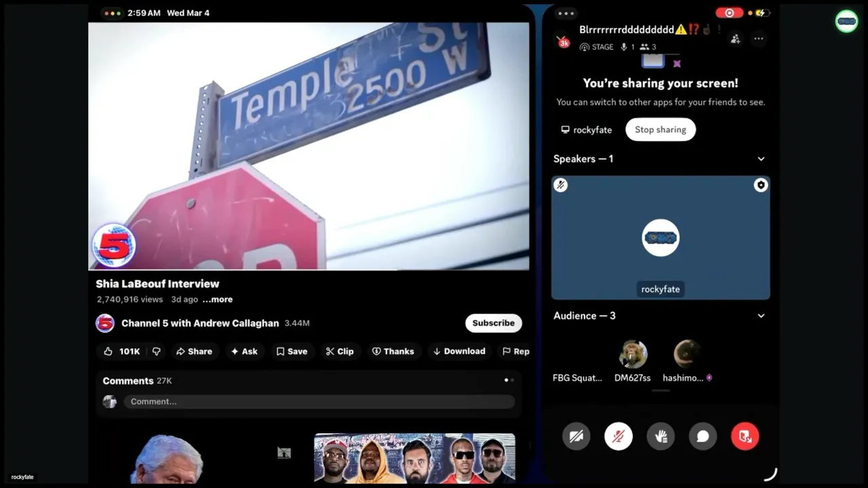Tap the You're sharing your screen! heading
The image size is (868, 488).
(660, 83)
